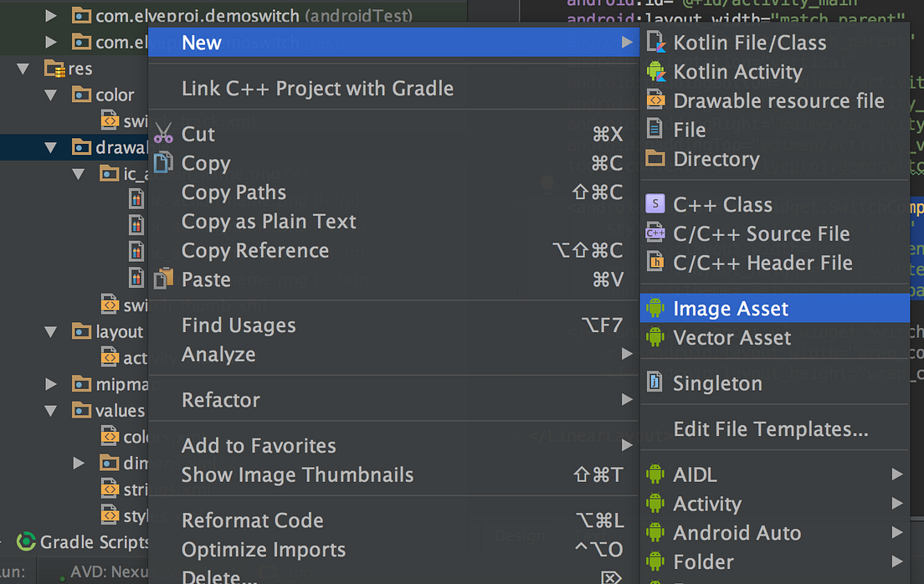924x584 pixels.
Task: Collapse the res folder
Action: [x=23, y=68]
